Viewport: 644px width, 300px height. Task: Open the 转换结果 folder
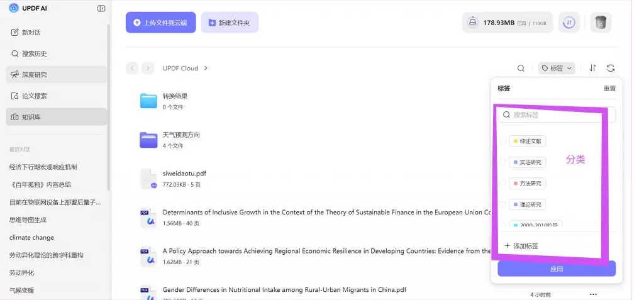pyautogui.click(x=175, y=96)
